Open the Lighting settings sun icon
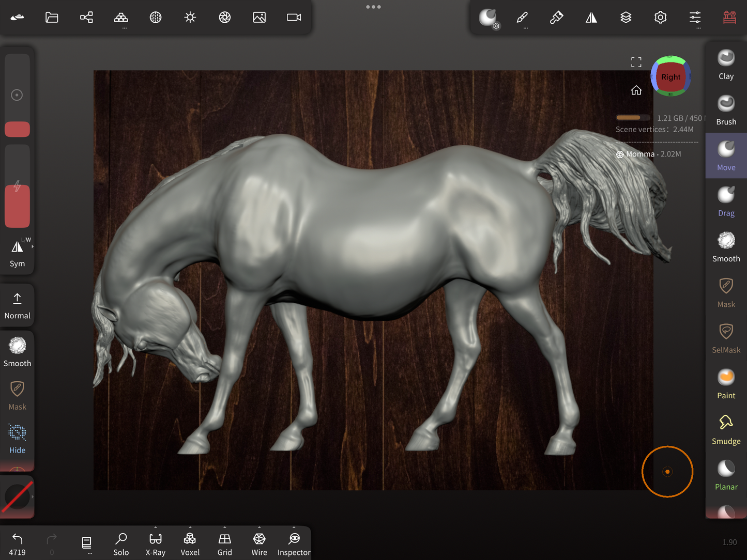 point(190,18)
